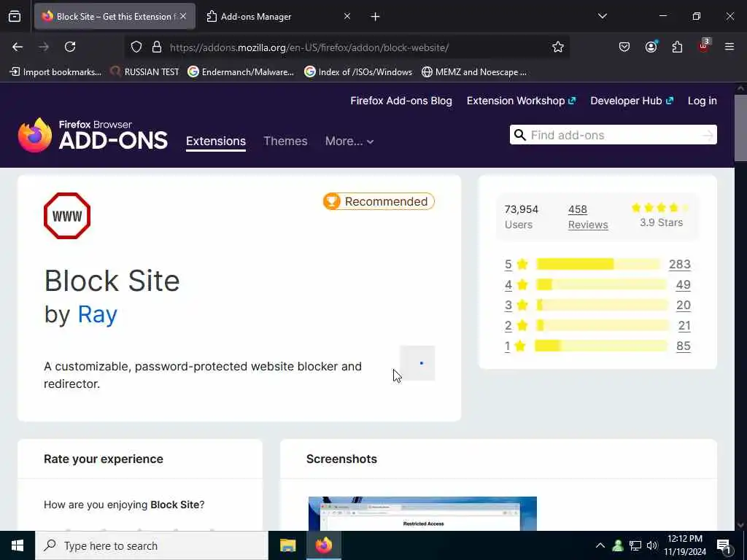Open the Index of /ISOs/Windows bookmark
Screen dimensions: 747x560
pyautogui.click(x=358, y=72)
